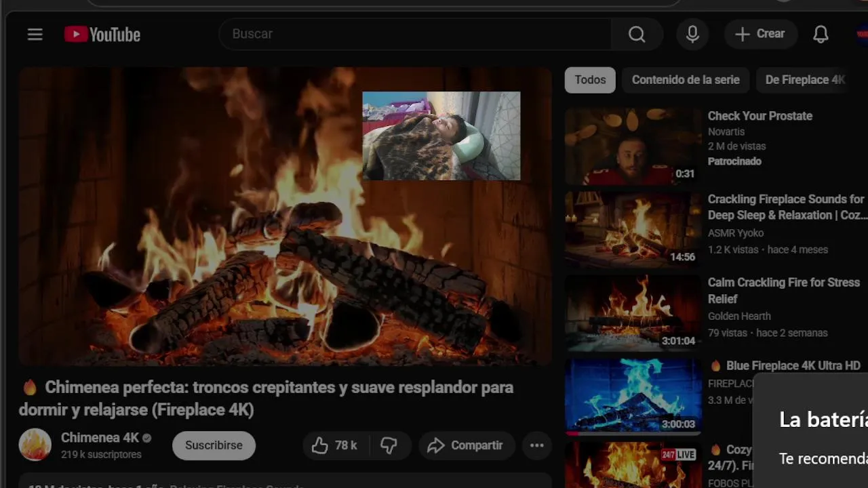Open the 24/7 LIVE fireplace stream thumbnail

pyautogui.click(x=633, y=465)
